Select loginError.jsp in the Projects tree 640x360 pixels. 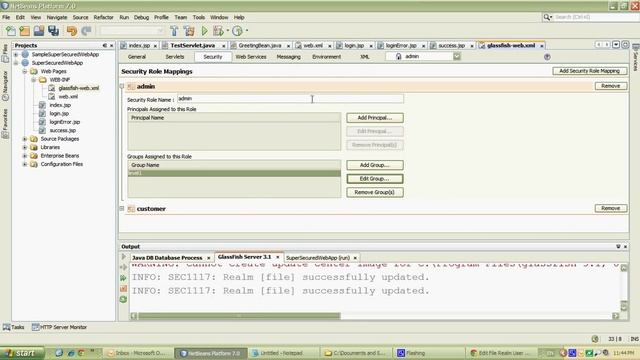64,122
